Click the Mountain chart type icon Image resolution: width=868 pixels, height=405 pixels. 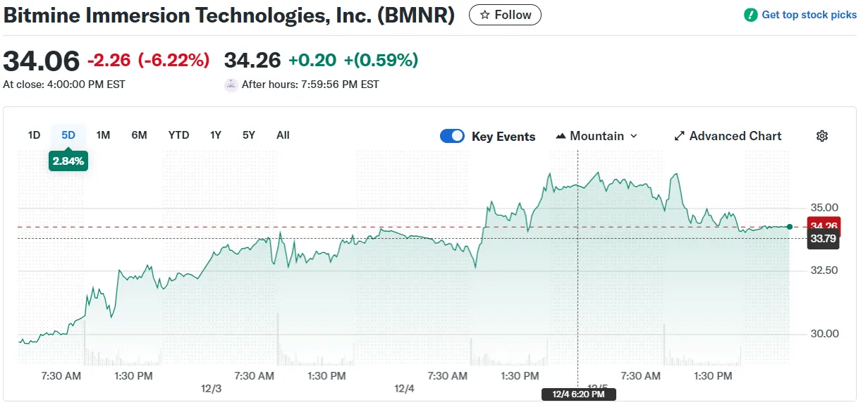[561, 136]
